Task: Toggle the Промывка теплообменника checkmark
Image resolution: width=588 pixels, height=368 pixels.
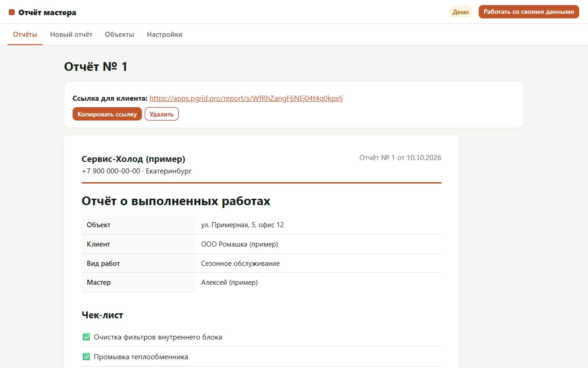Action: click(86, 357)
